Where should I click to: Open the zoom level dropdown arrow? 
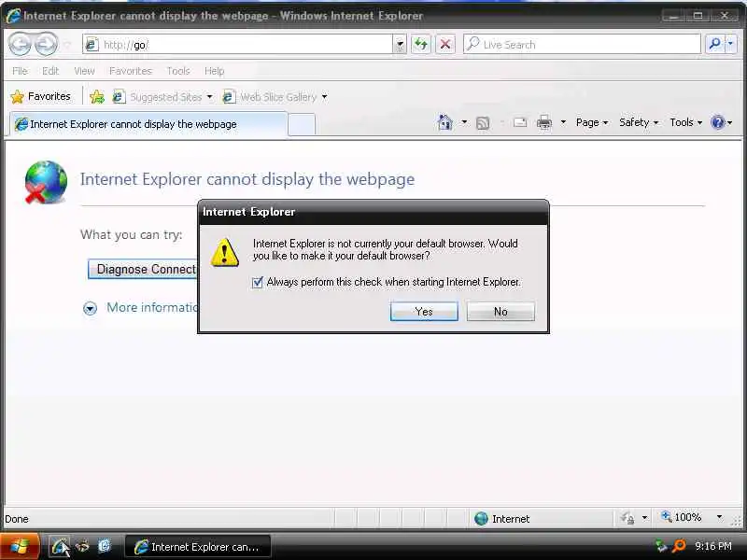pos(719,517)
